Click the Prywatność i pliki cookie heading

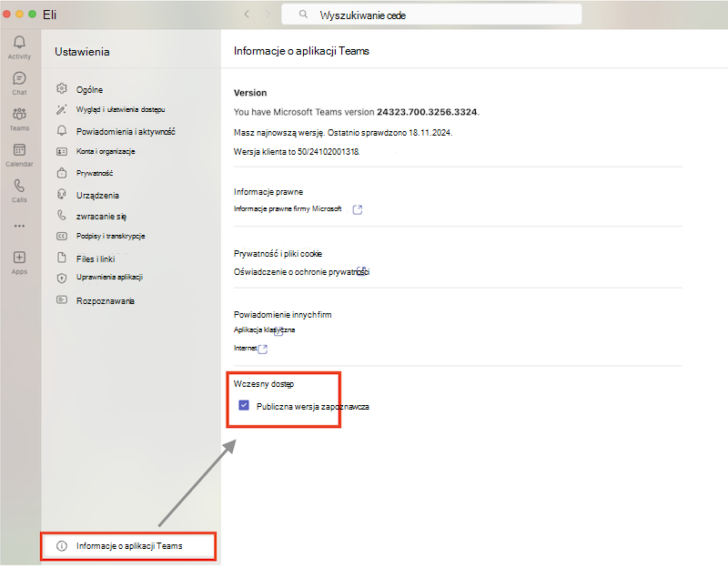(x=278, y=254)
